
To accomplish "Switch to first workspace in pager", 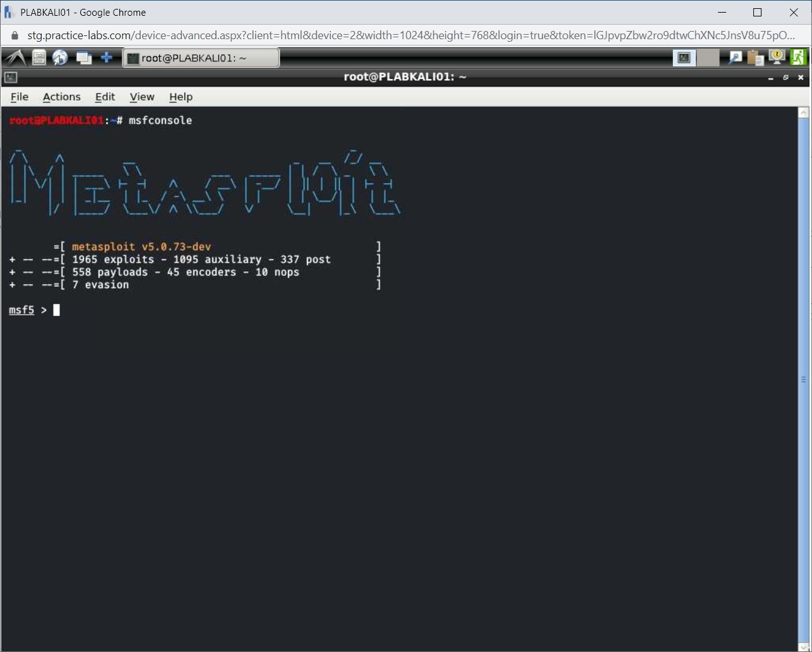I will [x=684, y=58].
